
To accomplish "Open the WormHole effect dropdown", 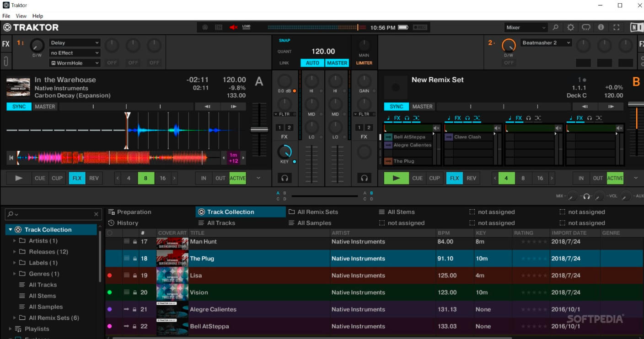I will (x=75, y=63).
